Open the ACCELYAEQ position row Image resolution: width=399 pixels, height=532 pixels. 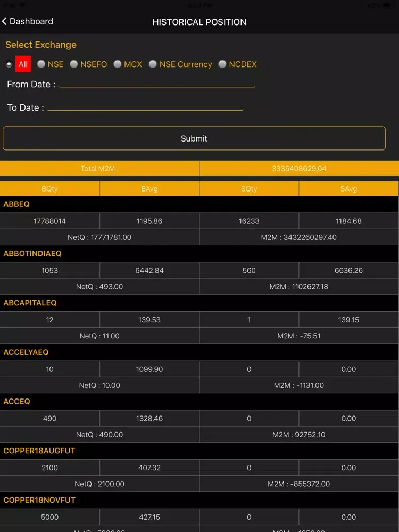coord(199,352)
